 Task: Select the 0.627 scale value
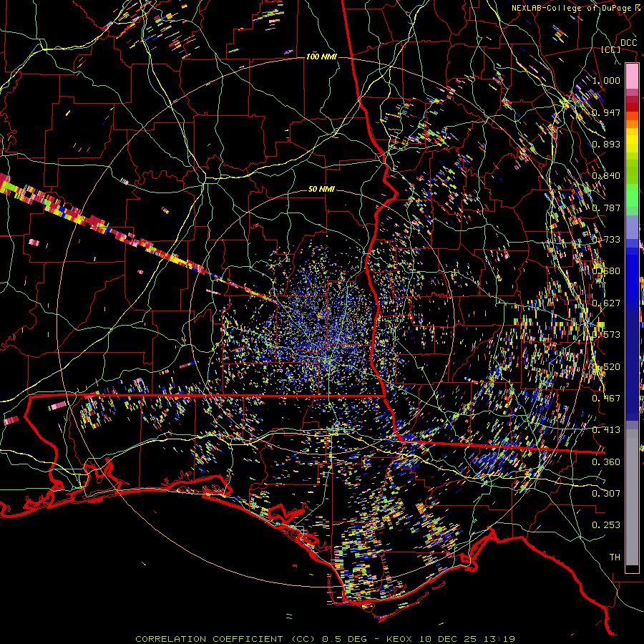(x=606, y=303)
